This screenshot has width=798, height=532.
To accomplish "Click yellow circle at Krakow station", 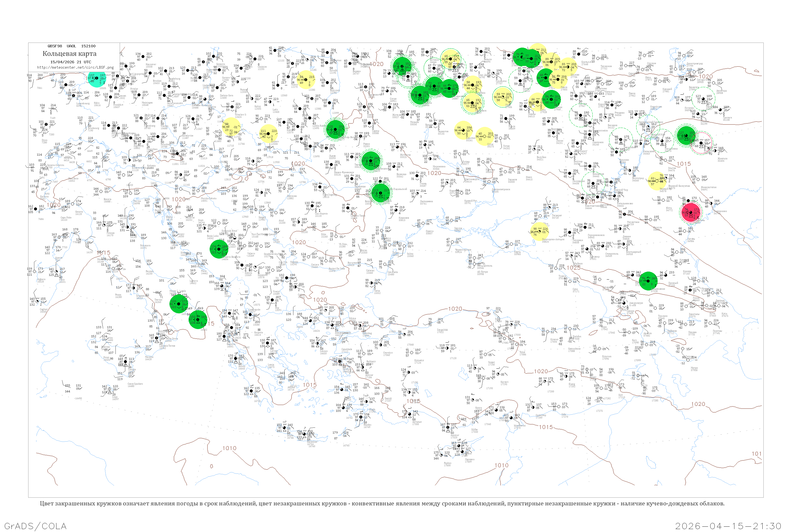I will point(268,133).
